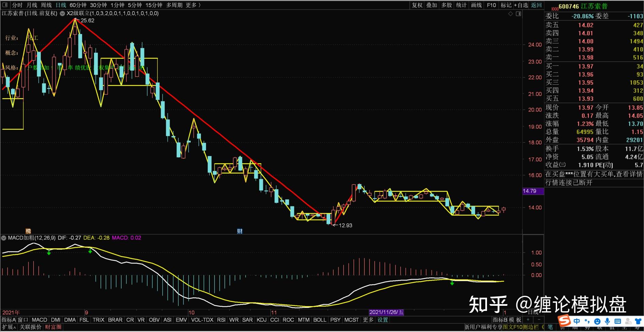Switch to 指标B panel
This screenshot has width=644, height=332.
[500, 320]
